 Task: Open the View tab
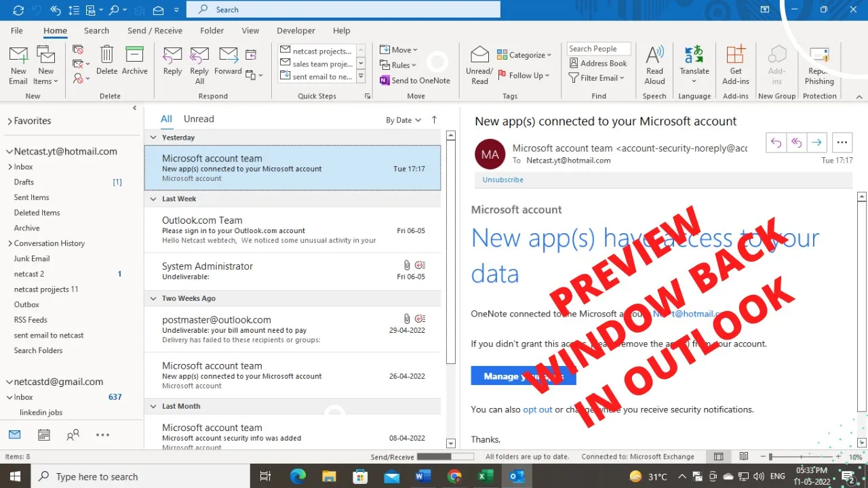click(251, 30)
